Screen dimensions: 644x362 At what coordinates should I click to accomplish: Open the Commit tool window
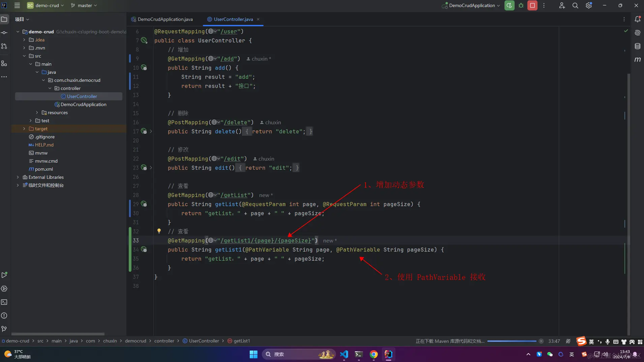coord(4,33)
